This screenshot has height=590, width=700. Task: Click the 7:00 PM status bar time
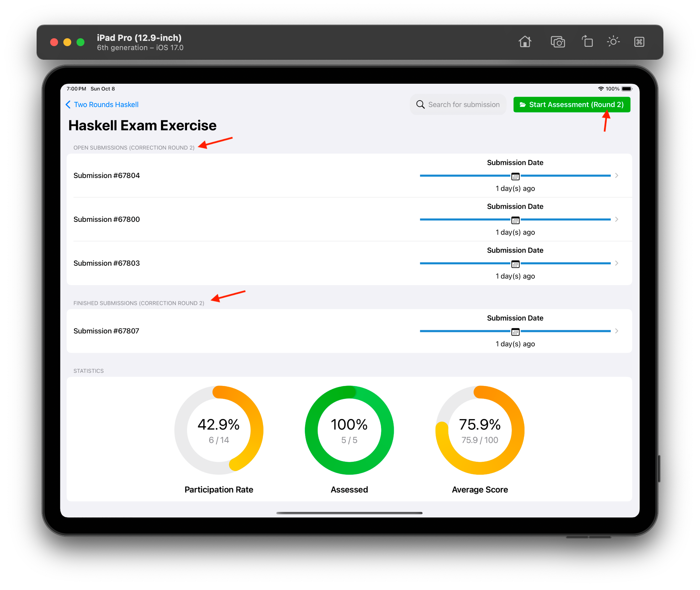(76, 89)
